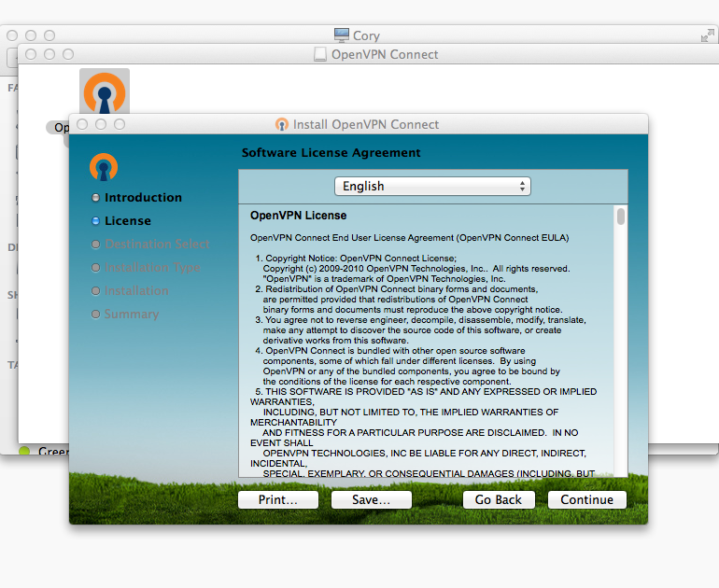This screenshot has width=719, height=588.
Task: Print the license with the Print… button
Action: click(x=278, y=499)
